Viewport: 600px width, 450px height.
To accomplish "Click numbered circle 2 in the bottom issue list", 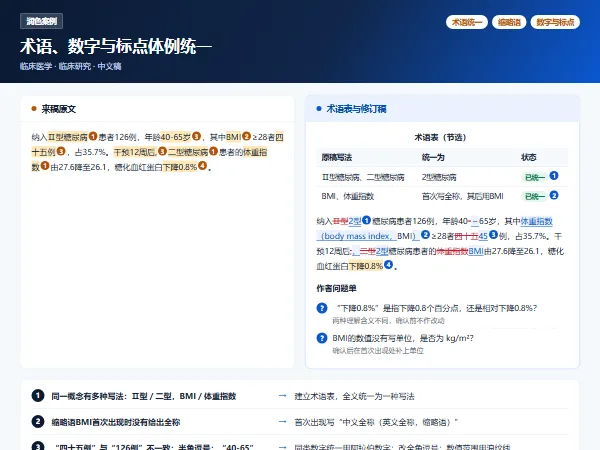I will [x=38, y=422].
